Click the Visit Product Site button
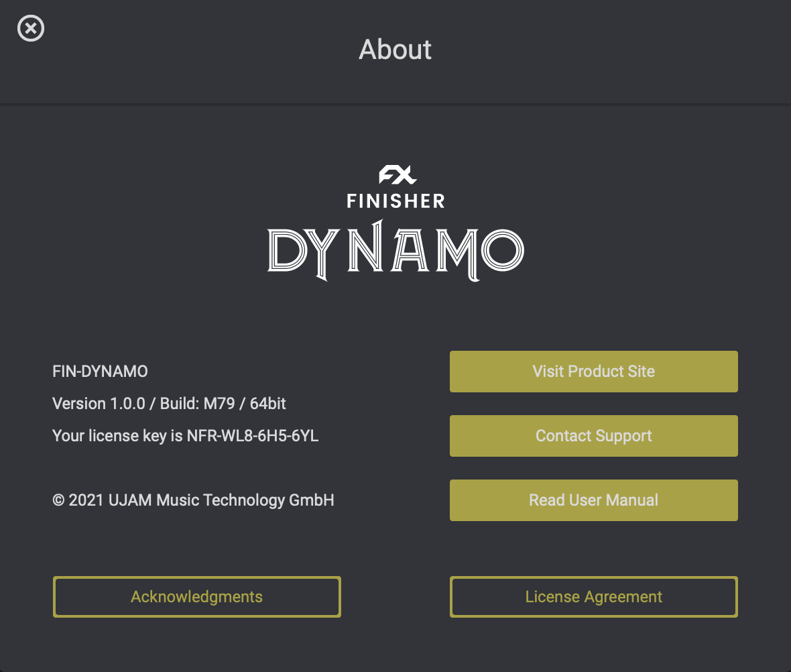This screenshot has height=672, width=791. click(x=593, y=371)
